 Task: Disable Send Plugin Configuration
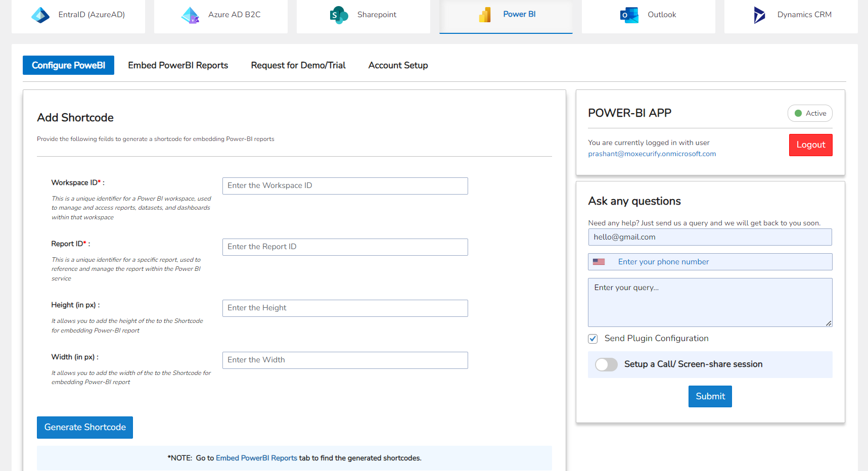click(x=592, y=339)
